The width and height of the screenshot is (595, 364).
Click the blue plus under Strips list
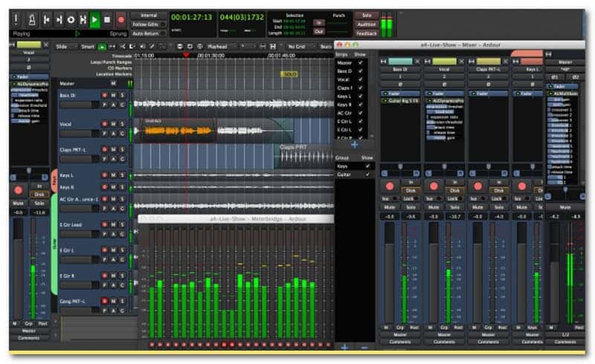(355, 145)
